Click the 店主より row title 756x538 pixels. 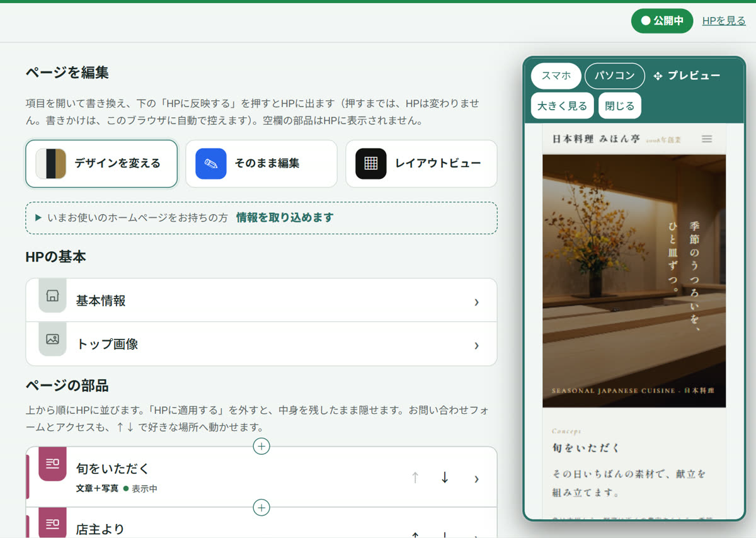click(x=100, y=529)
